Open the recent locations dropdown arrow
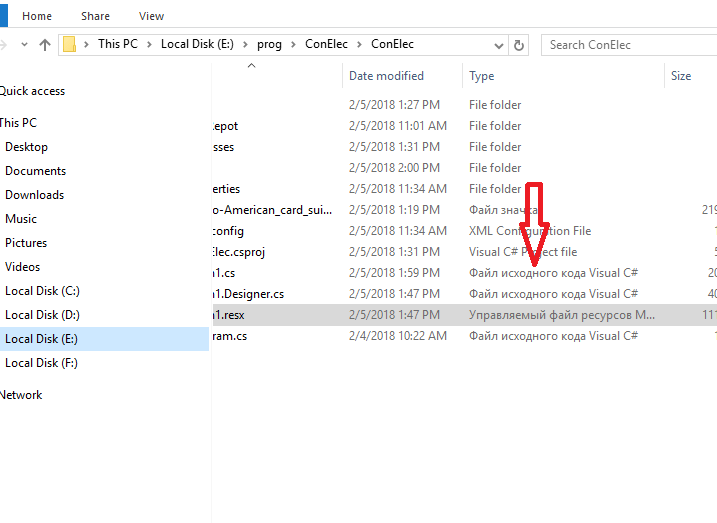This screenshot has width=717, height=523. [25, 45]
